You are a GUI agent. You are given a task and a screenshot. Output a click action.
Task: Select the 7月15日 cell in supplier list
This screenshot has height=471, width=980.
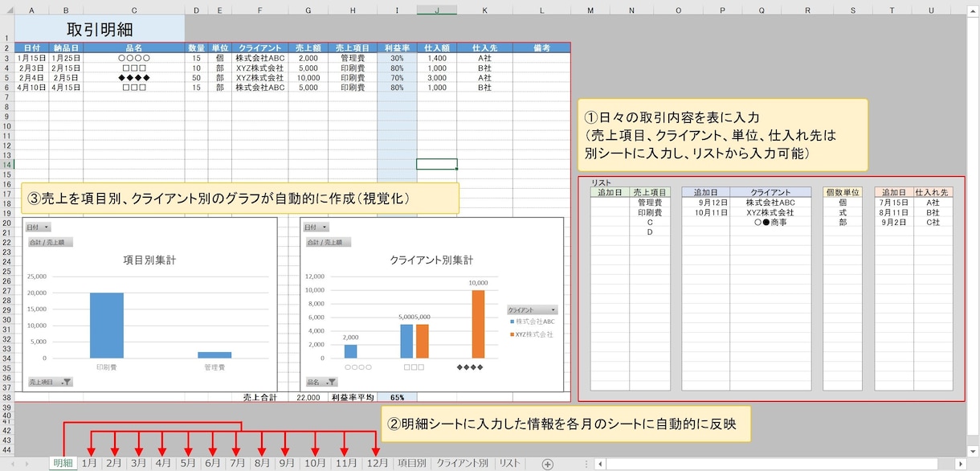894,203
